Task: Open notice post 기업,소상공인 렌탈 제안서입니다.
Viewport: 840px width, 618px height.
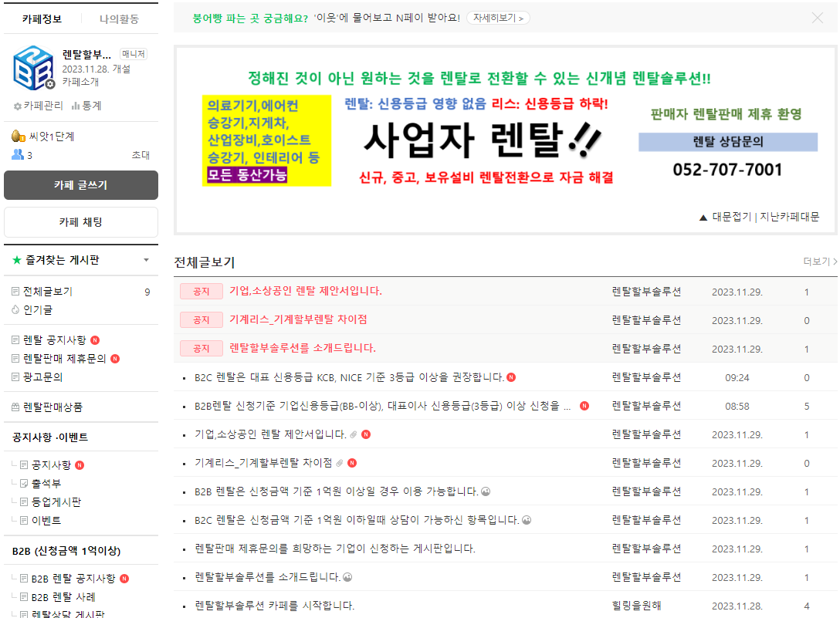Action: (306, 291)
